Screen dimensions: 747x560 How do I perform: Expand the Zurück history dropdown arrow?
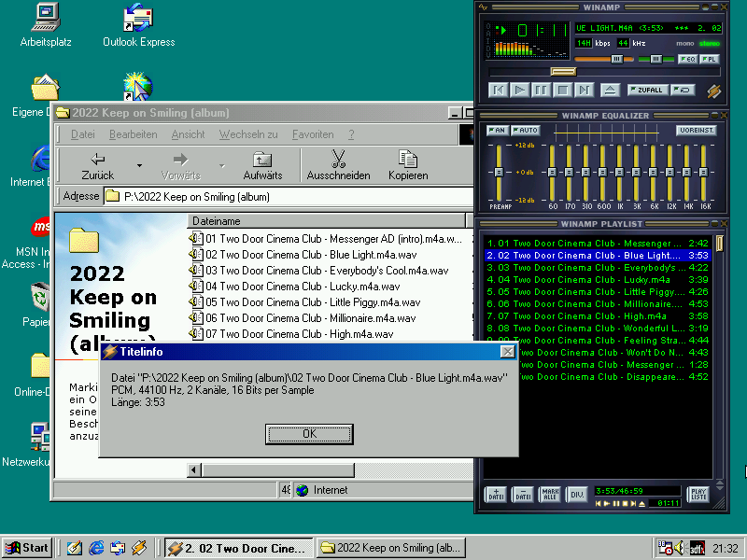coord(139,166)
